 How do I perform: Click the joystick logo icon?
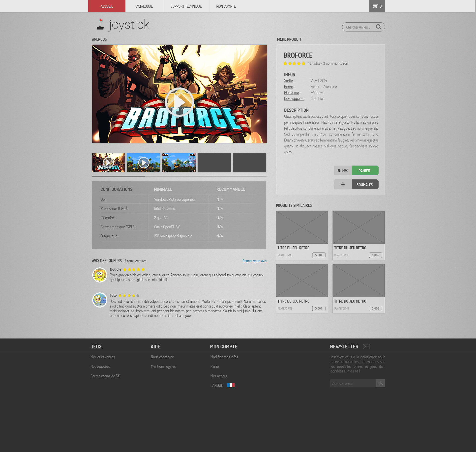click(x=100, y=25)
